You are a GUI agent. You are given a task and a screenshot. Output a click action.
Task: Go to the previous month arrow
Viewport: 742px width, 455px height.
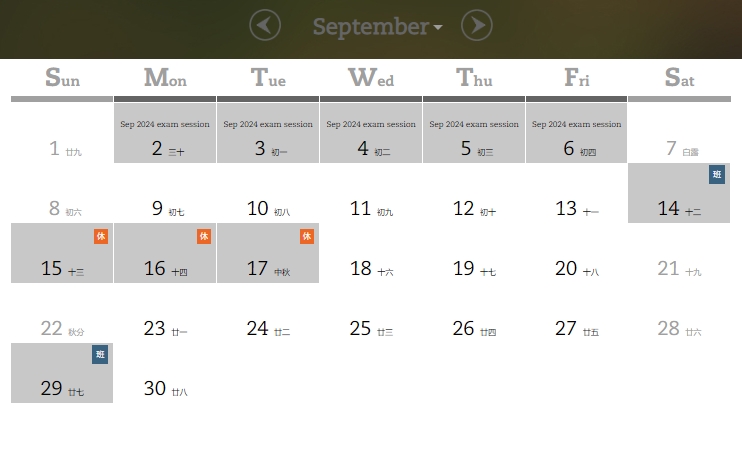(265, 25)
